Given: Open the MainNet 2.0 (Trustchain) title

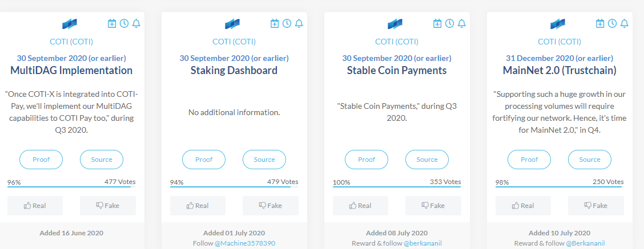Looking at the screenshot, I should tap(560, 71).
